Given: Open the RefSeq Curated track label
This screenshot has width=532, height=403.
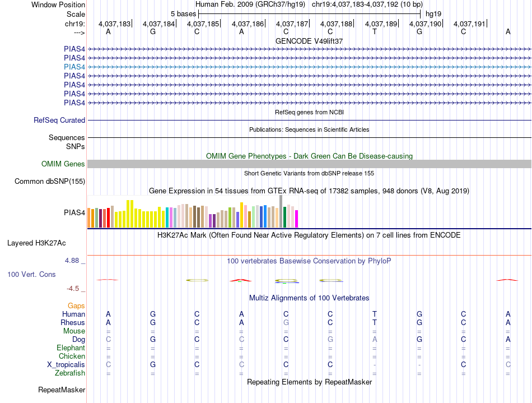Looking at the screenshot, I should tap(59, 120).
